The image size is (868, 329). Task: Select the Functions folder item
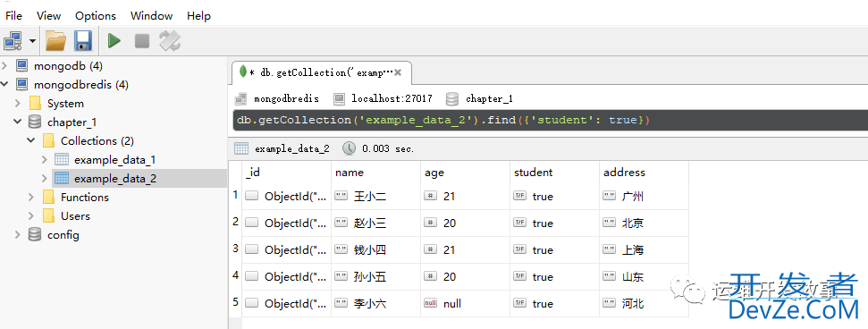point(85,198)
